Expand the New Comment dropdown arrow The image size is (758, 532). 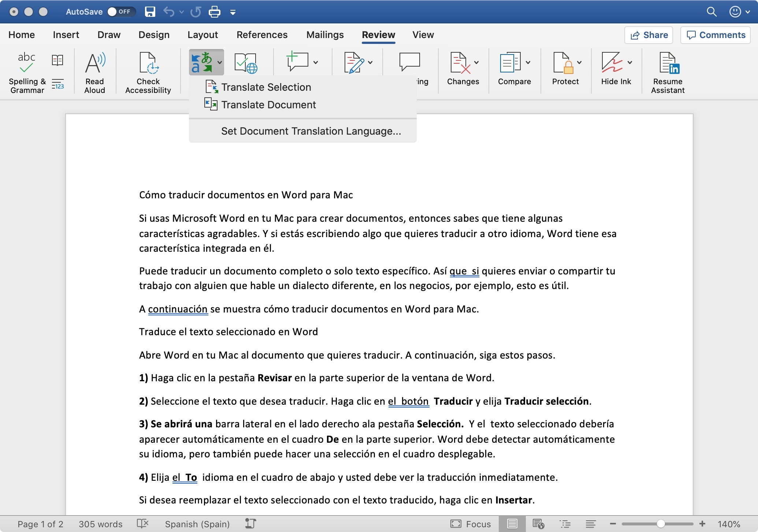pyautogui.click(x=316, y=63)
